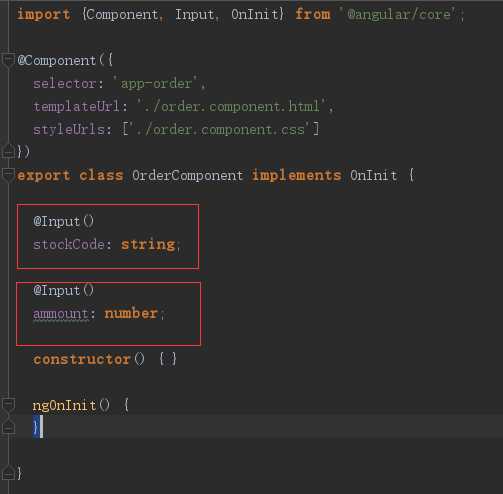Click 'OnInit' after implements
Image resolution: width=503 pixels, height=494 pixels.
click(373, 175)
